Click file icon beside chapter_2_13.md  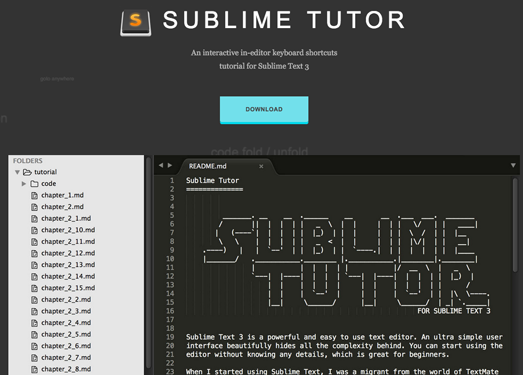(x=34, y=265)
